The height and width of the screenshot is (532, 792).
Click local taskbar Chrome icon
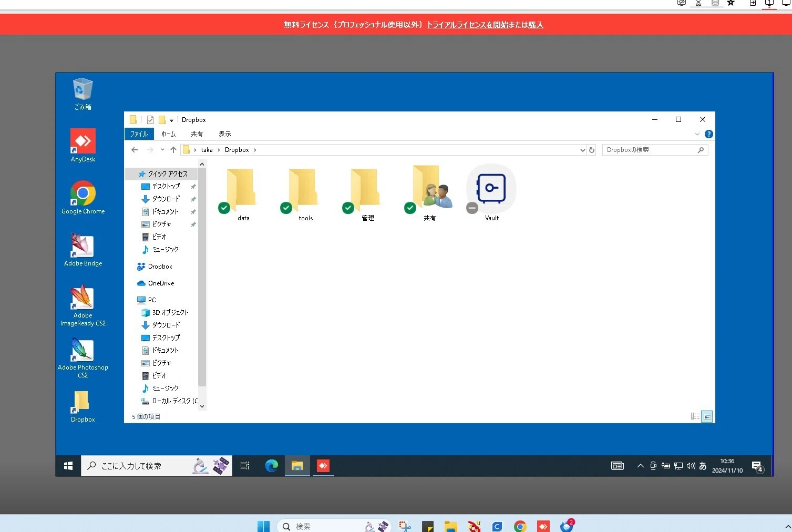pyautogui.click(x=520, y=526)
